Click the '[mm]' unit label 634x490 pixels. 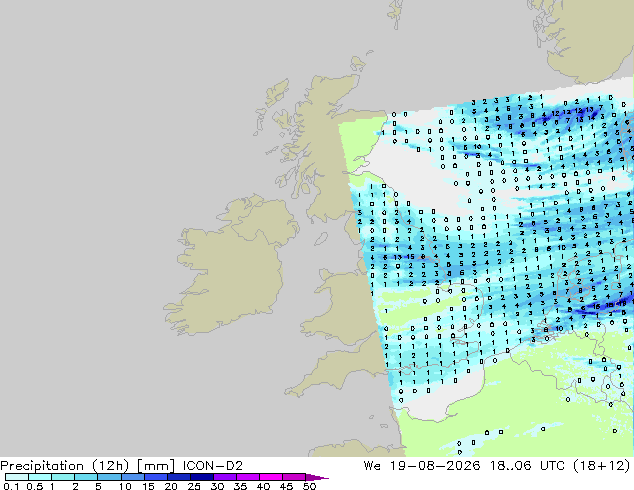tap(156, 466)
